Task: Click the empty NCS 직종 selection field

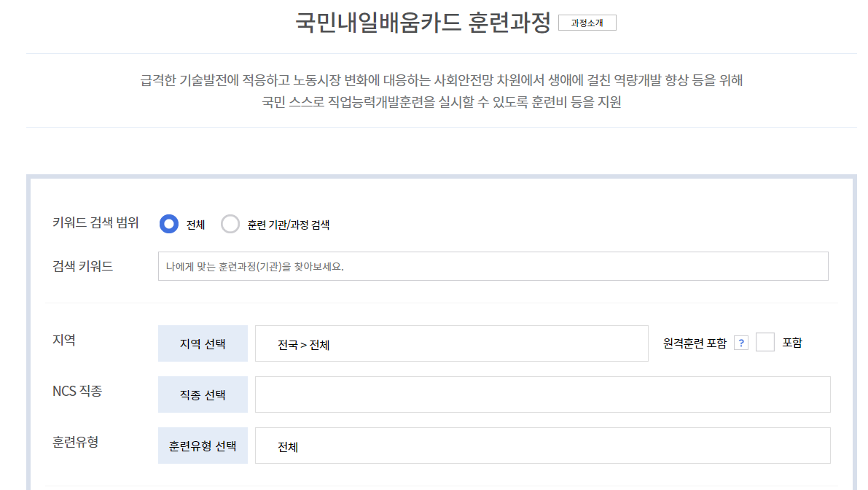Action: (543, 394)
